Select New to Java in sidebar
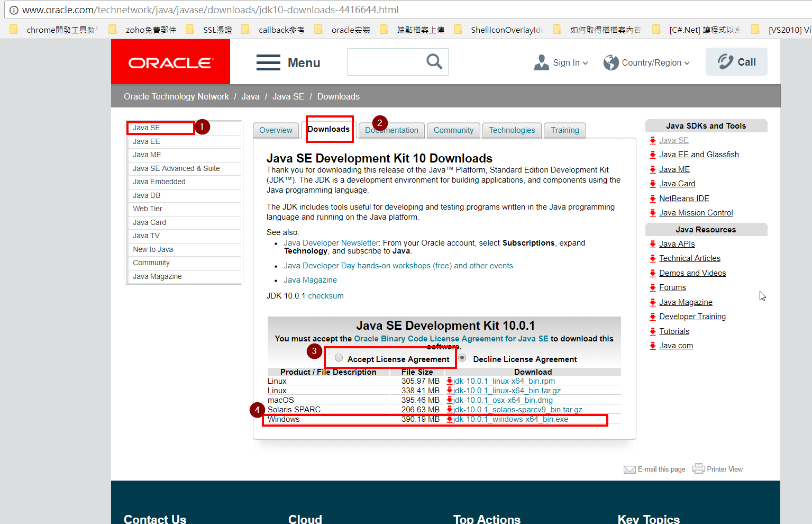The image size is (812, 524). (184, 249)
